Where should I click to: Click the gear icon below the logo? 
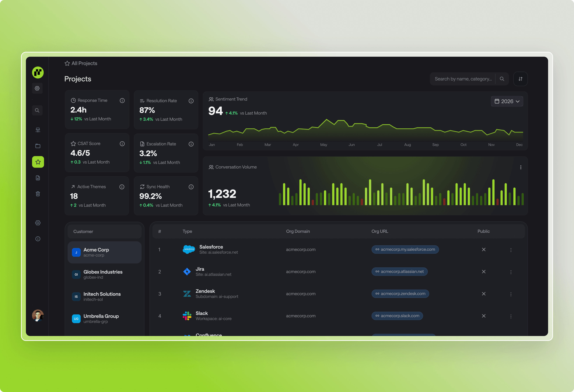[37, 88]
